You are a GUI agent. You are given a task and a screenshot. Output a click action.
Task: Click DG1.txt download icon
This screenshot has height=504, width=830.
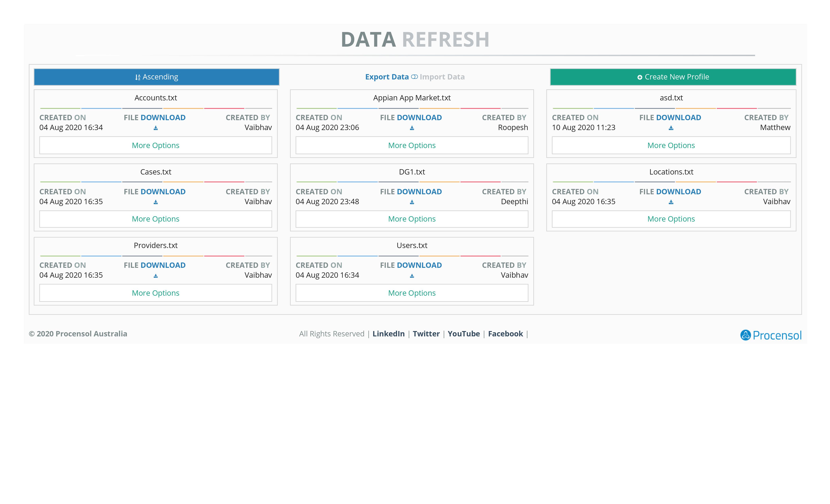point(412,202)
